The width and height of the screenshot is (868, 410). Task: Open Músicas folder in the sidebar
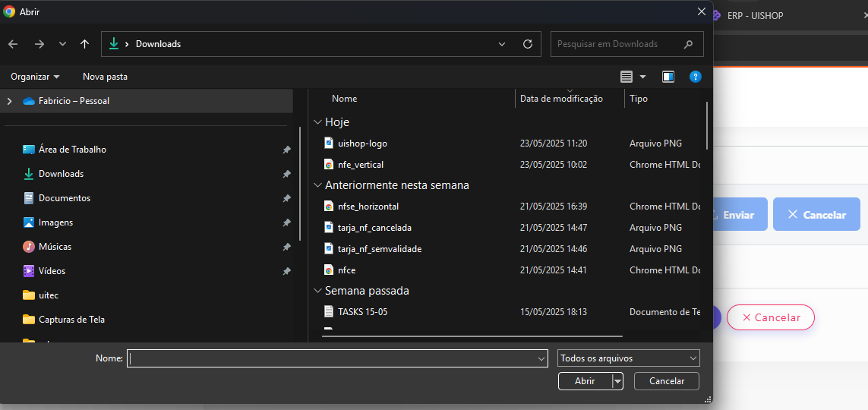pyautogui.click(x=55, y=247)
